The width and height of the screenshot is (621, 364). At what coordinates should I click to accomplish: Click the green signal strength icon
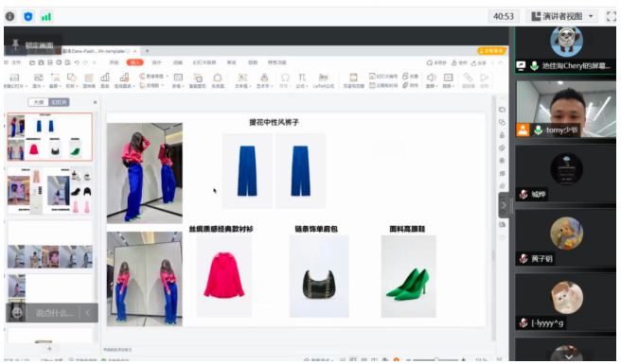click(x=46, y=17)
